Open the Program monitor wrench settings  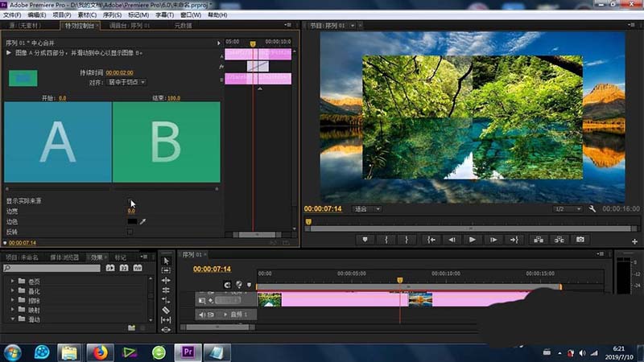[592, 209]
